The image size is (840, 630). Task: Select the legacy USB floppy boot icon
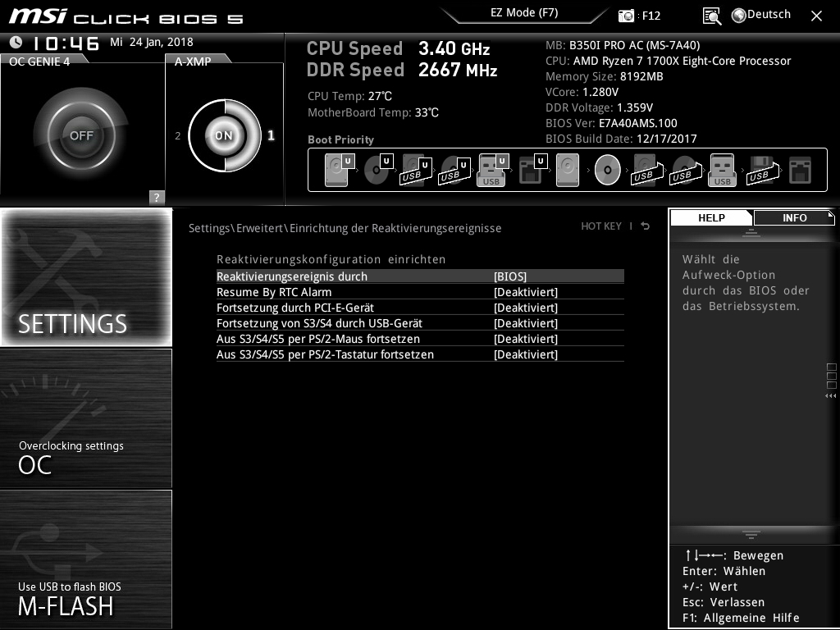click(762, 170)
